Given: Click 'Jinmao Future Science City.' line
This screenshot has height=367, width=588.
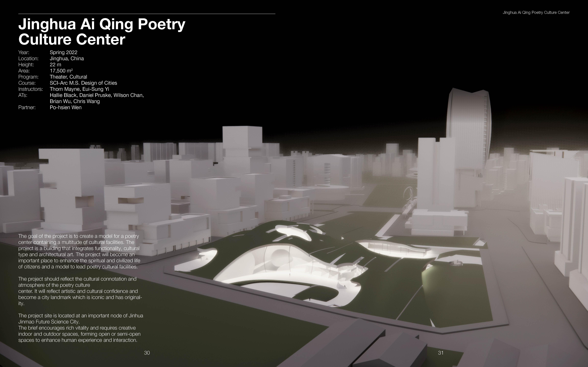Looking at the screenshot, I should [49, 322].
